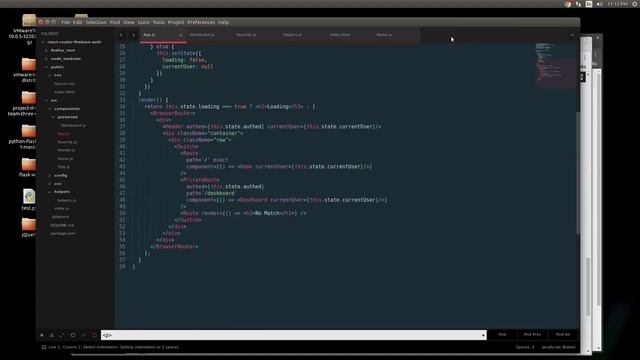Open README.md in the sidebar

pyautogui.click(x=62, y=225)
